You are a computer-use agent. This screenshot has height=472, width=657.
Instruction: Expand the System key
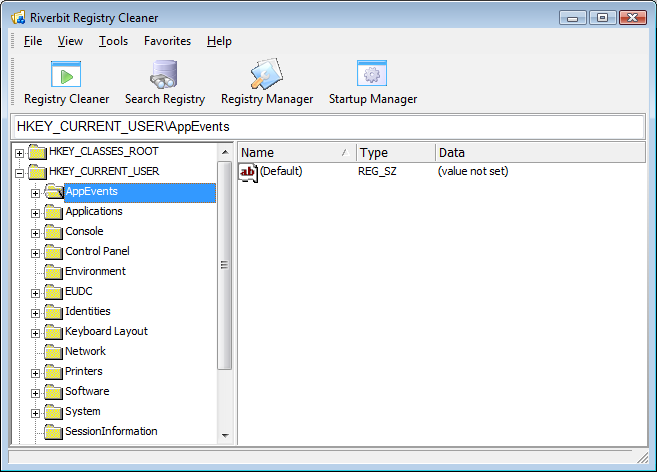[x=36, y=414]
